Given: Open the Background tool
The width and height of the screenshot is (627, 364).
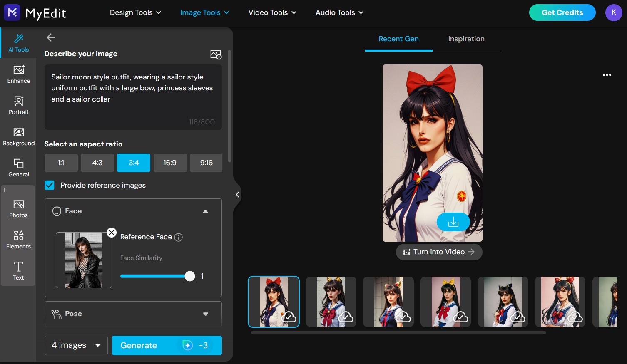Looking at the screenshot, I should tap(18, 136).
